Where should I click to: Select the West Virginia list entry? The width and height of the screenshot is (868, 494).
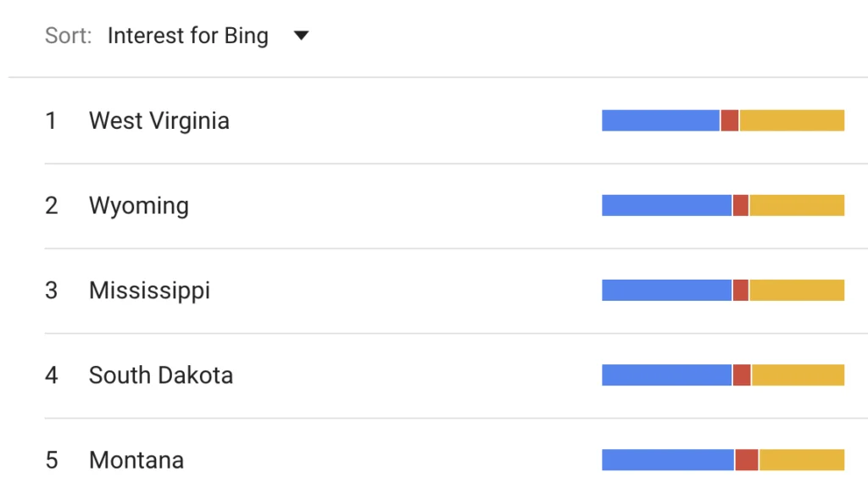pyautogui.click(x=159, y=120)
